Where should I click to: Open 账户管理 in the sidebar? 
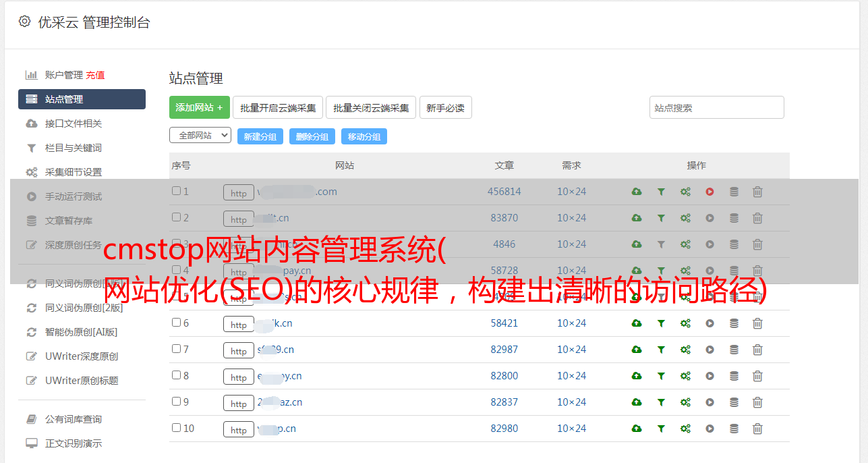pos(63,75)
